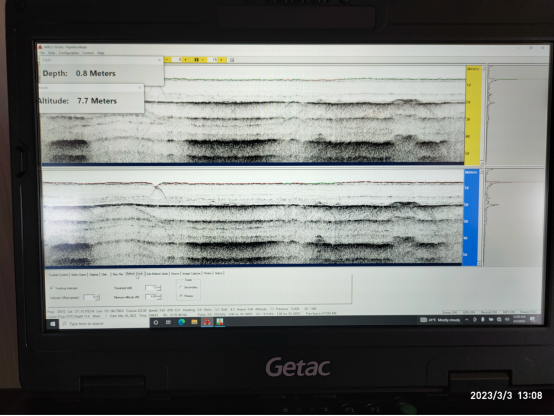Open the View menu
554x416 pixels.
52,53
